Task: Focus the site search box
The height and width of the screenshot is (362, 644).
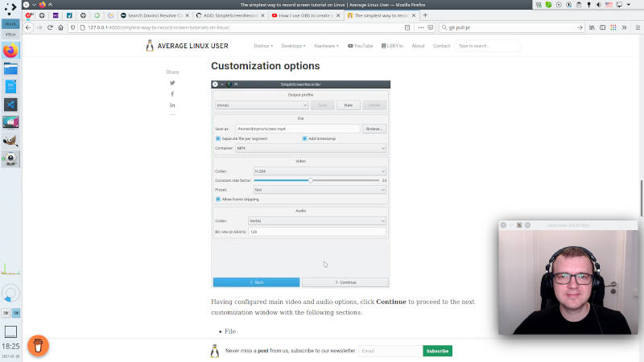Action: click(x=487, y=46)
